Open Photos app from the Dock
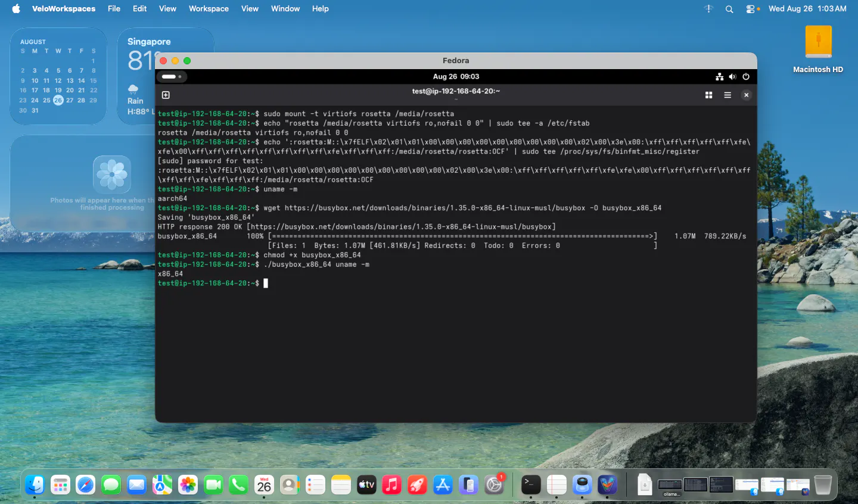Screen dimensions: 858x504 (188, 485)
